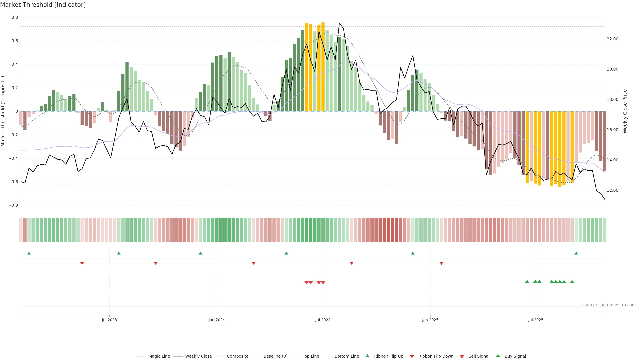This screenshot has width=644, height=362.
Task: Hide the Baseline (0) series via legend
Action: [x=276, y=356]
